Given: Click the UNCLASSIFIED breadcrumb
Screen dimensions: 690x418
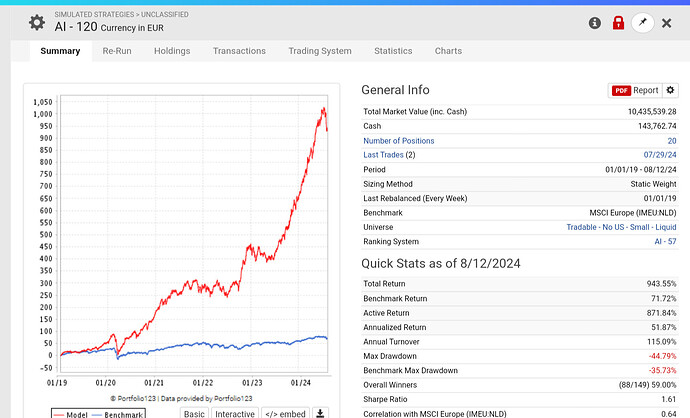Looking at the screenshot, I should (x=165, y=15).
